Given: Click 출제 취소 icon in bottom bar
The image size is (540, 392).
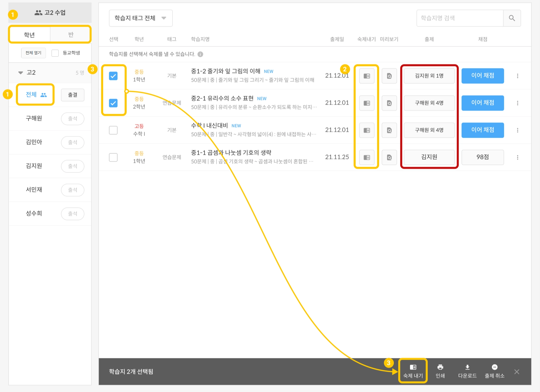Looking at the screenshot, I should click(x=494, y=367).
